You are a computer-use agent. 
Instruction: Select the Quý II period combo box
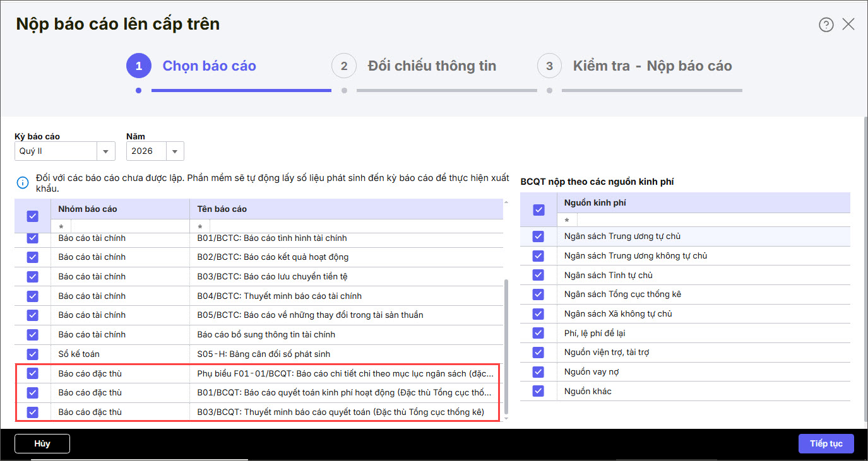tap(56, 151)
